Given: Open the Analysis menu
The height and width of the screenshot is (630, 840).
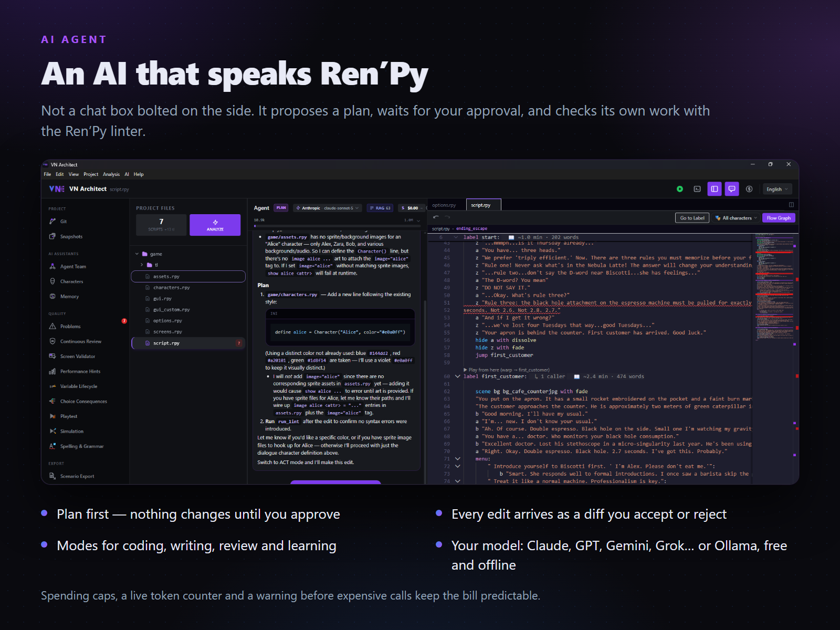Looking at the screenshot, I should (x=111, y=174).
